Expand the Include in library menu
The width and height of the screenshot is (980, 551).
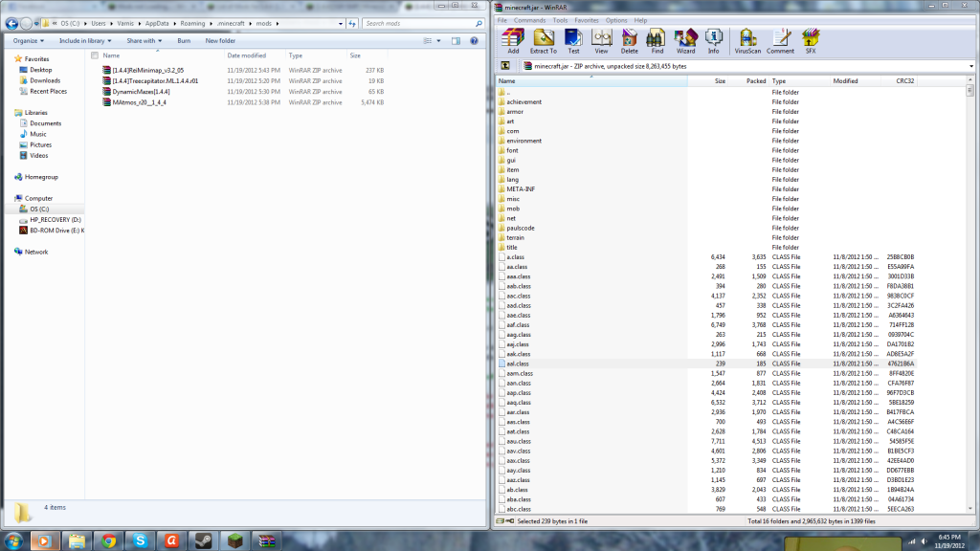pos(86,41)
